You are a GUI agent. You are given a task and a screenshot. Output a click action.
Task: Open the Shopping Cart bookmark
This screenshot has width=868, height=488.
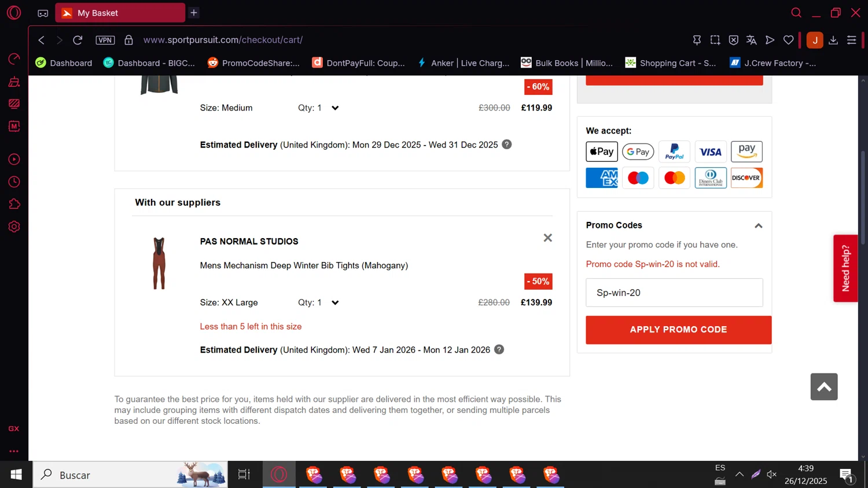point(671,63)
